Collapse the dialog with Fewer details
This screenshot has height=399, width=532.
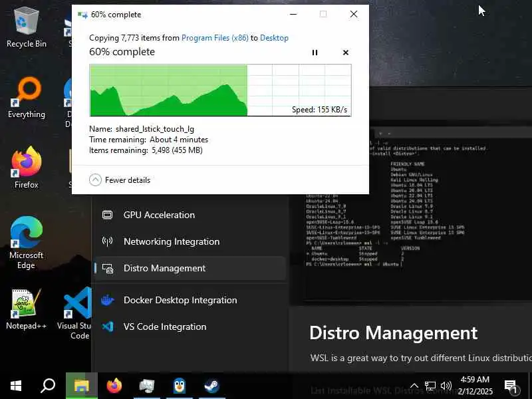click(x=120, y=180)
